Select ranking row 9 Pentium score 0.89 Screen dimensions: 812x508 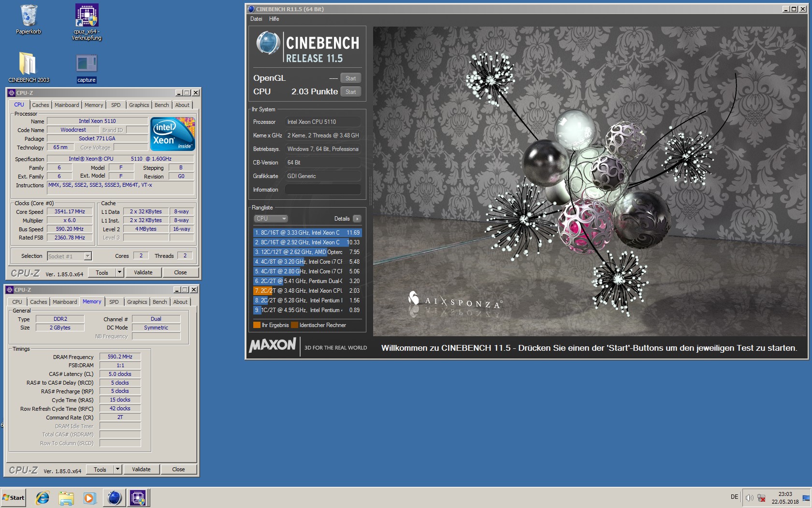coord(307,310)
